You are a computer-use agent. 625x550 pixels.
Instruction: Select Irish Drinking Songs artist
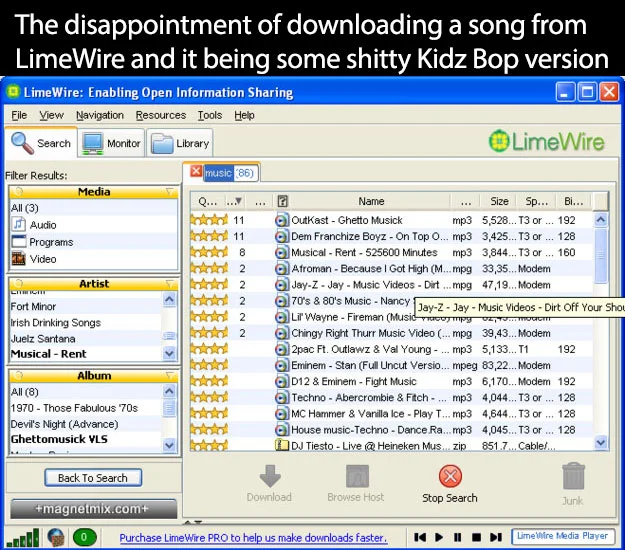pos(86,322)
